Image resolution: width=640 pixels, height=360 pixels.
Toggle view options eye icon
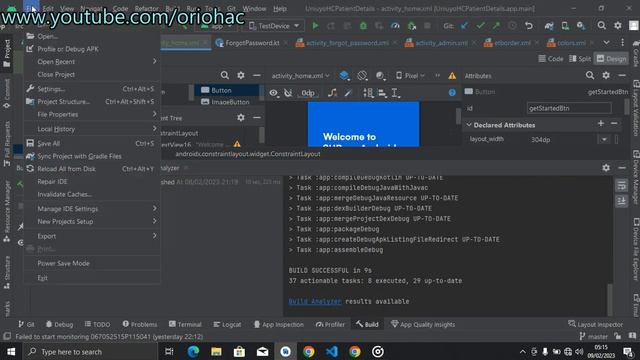point(273,93)
